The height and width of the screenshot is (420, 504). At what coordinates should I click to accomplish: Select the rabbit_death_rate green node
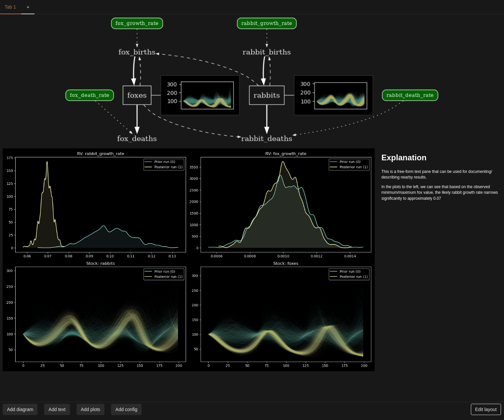tap(410, 95)
